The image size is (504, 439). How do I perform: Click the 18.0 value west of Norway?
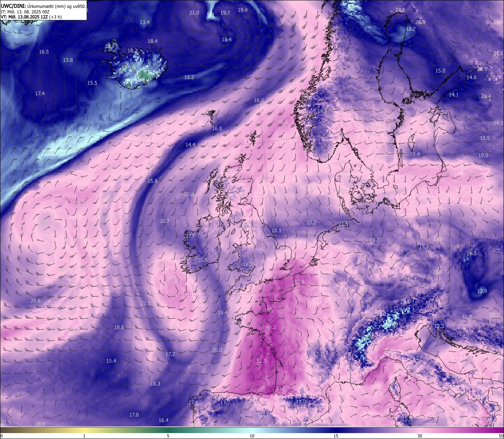click(259, 100)
